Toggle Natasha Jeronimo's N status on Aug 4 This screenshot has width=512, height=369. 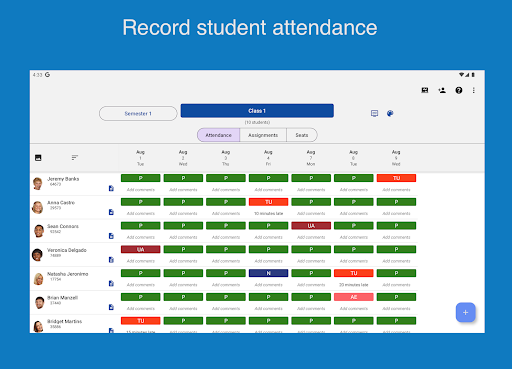click(268, 273)
